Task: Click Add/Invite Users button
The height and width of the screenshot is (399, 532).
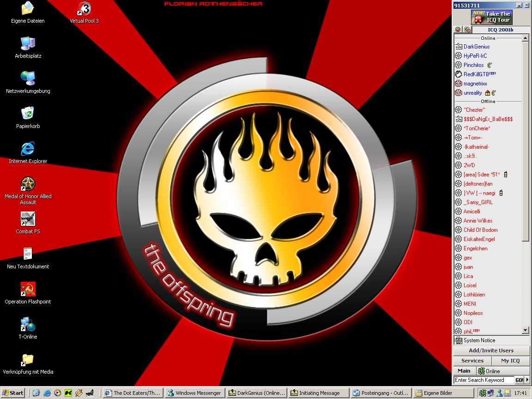Action: (491, 351)
